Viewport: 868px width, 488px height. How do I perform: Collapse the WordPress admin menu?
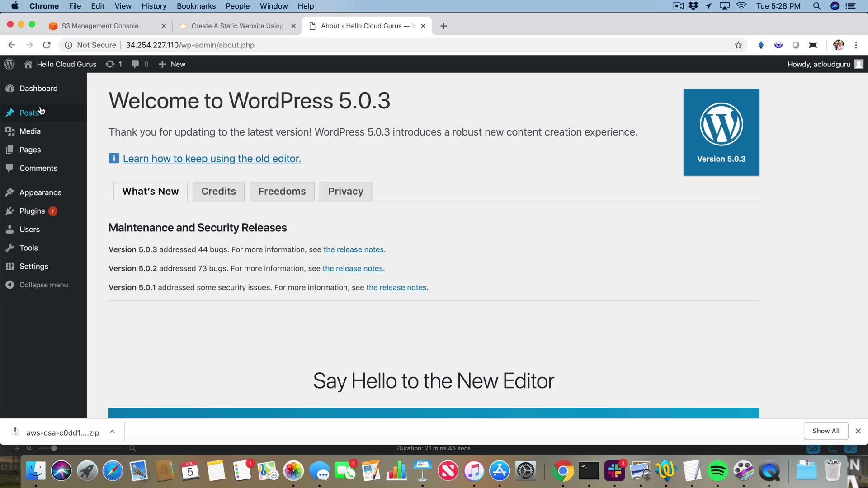(43, 285)
